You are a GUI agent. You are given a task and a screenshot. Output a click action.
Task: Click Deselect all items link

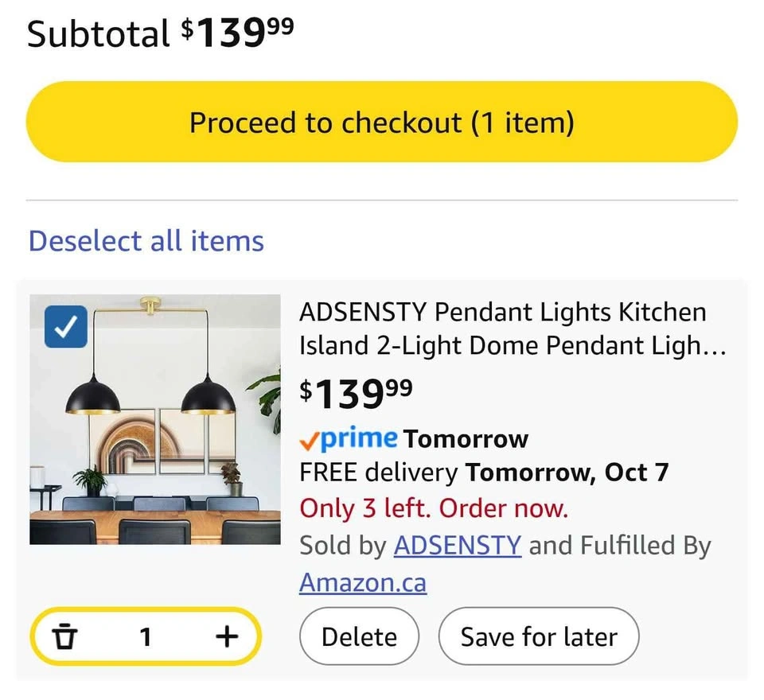click(146, 240)
